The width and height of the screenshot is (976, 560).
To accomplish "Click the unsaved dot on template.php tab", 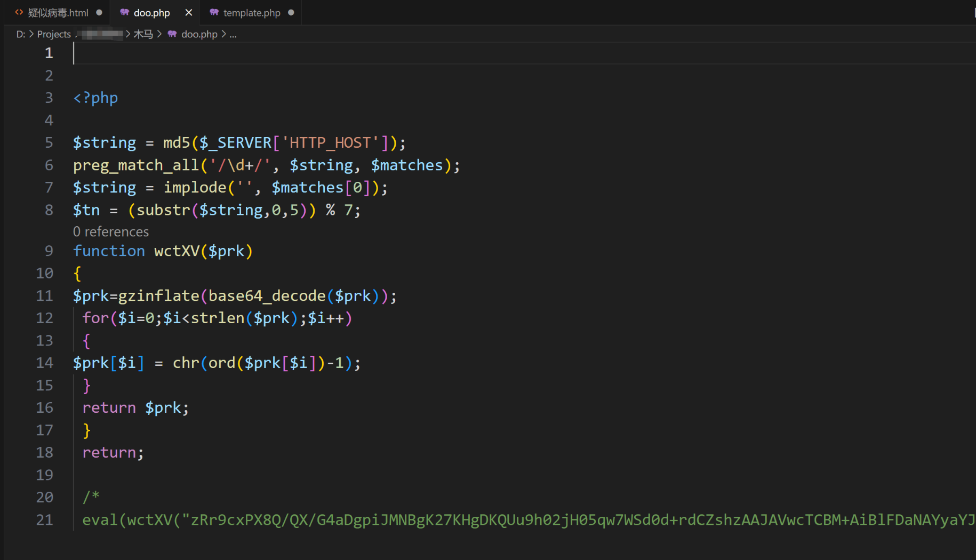I will click(x=291, y=13).
